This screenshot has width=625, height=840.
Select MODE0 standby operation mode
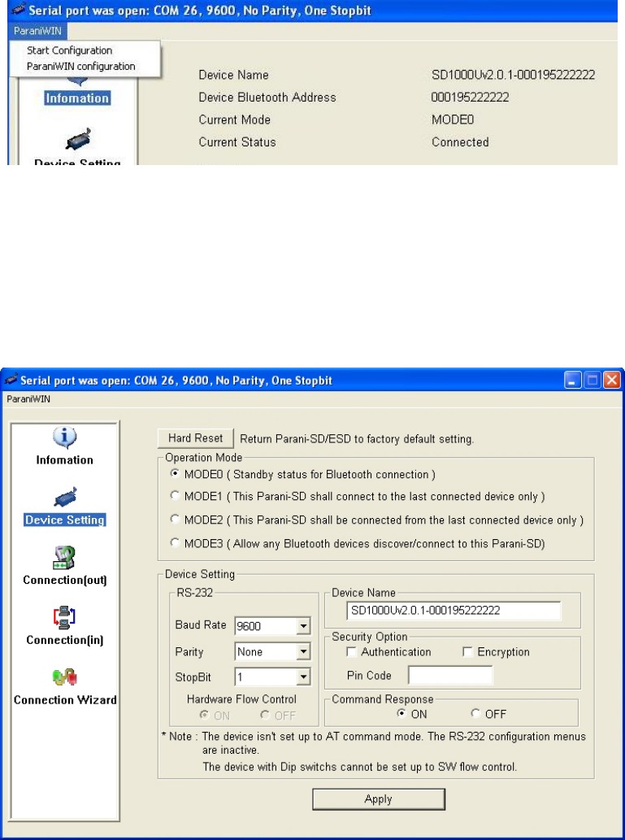coord(175,473)
